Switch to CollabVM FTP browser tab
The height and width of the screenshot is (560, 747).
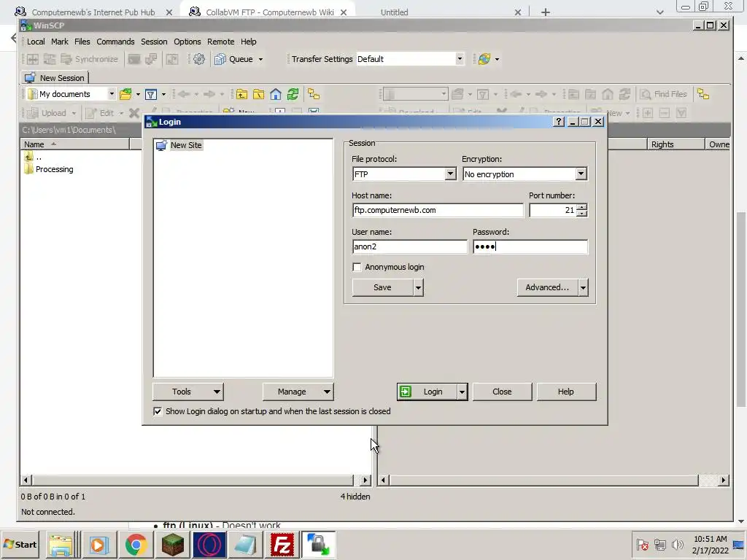(x=268, y=12)
